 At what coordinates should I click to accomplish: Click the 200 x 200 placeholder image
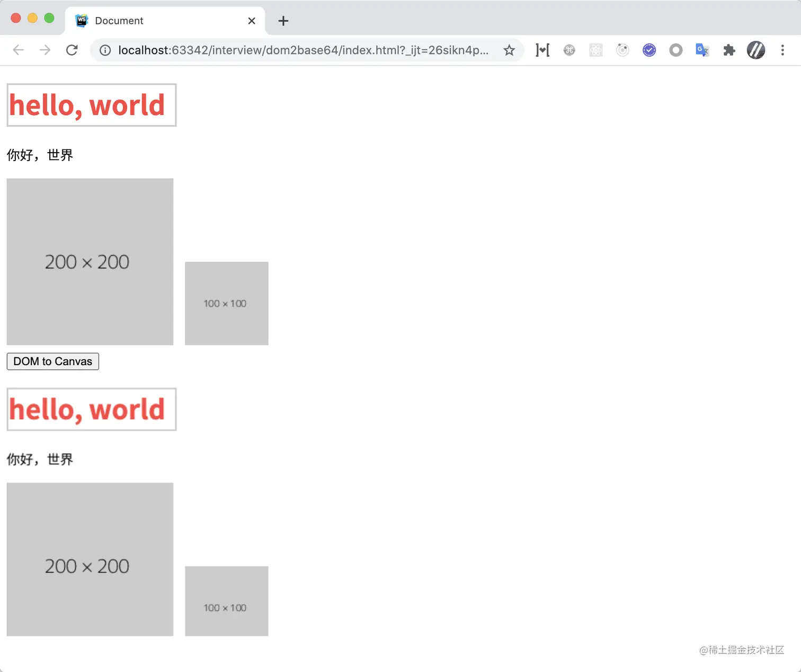pos(90,261)
